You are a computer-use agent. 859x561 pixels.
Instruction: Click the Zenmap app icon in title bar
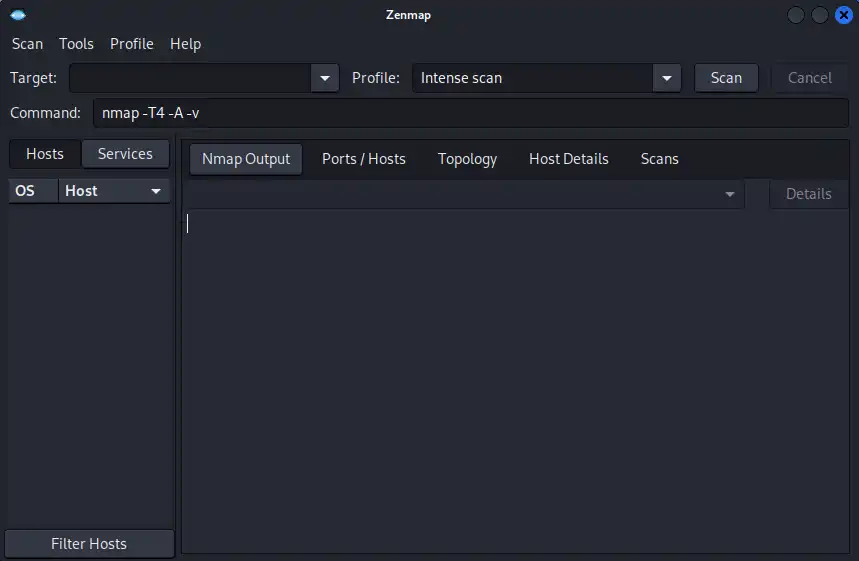click(18, 15)
